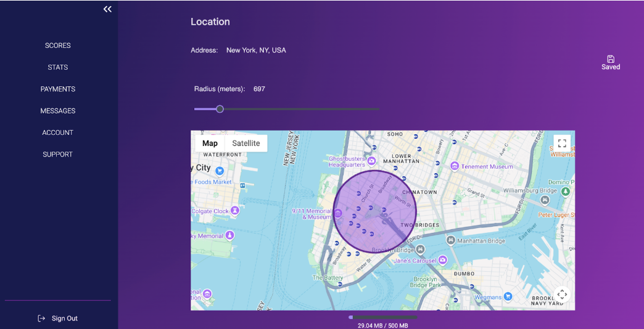Open the Scores menu item
The width and height of the screenshot is (644, 329).
pyautogui.click(x=58, y=46)
